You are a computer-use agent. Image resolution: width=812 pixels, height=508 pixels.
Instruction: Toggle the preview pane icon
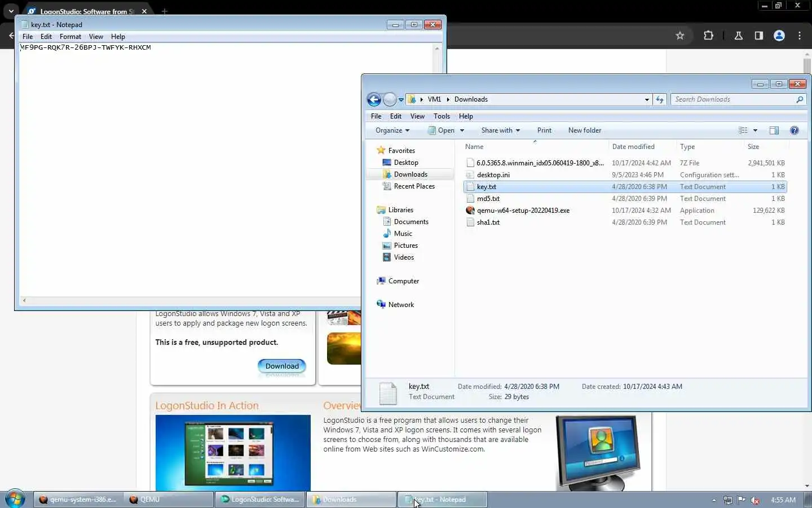click(x=774, y=130)
